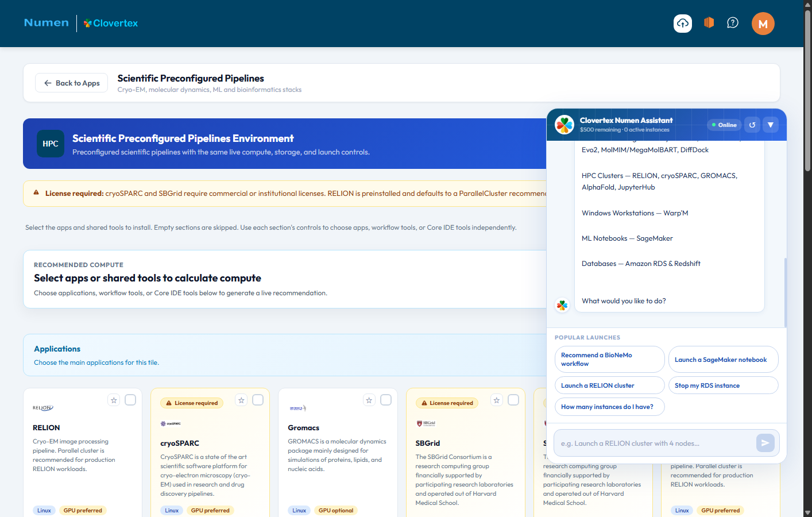Click Gromacs card Linux tag
The image size is (812, 517).
point(299,510)
